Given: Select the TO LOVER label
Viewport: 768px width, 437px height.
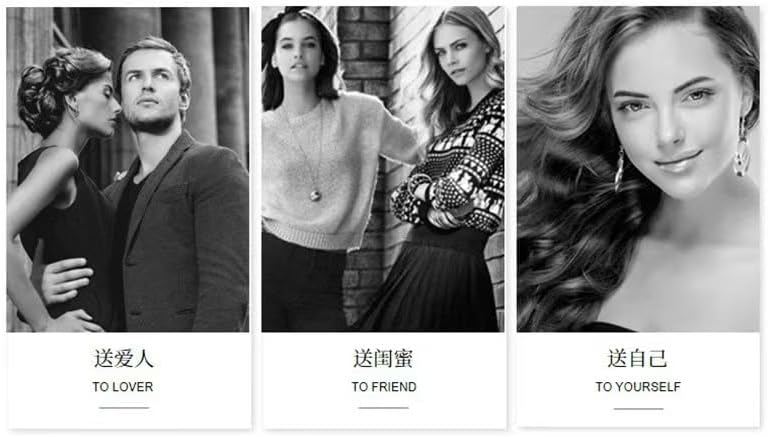Looking at the screenshot, I should [123, 387].
